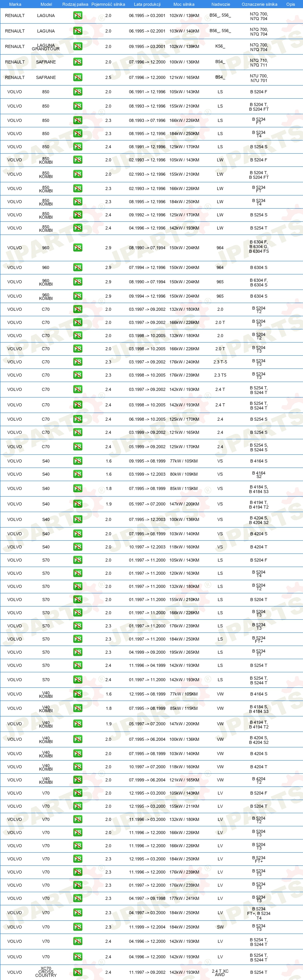Select the XC70 CROSS COUNTRY model cell

(46, 972)
